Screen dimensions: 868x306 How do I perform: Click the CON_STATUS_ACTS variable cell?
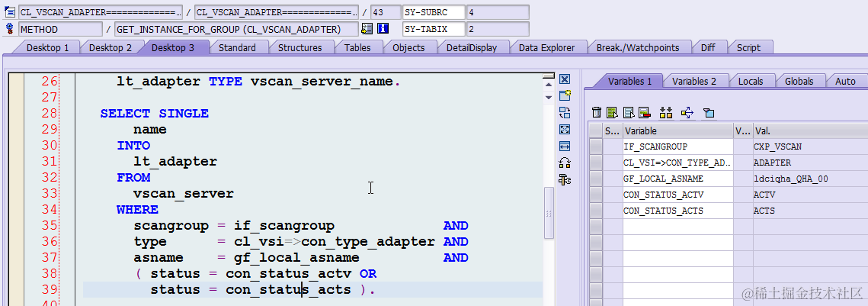(x=677, y=211)
